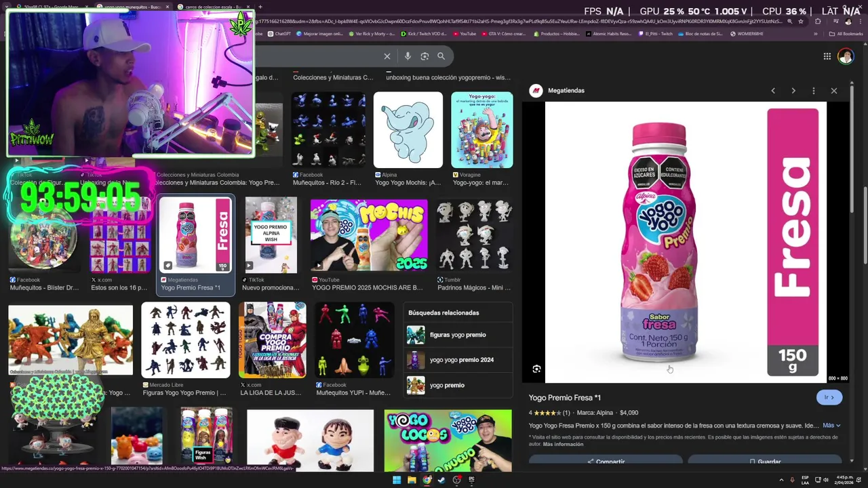Screen dimensions: 868x488
Task: Open the Google account avatar
Action: point(845,56)
